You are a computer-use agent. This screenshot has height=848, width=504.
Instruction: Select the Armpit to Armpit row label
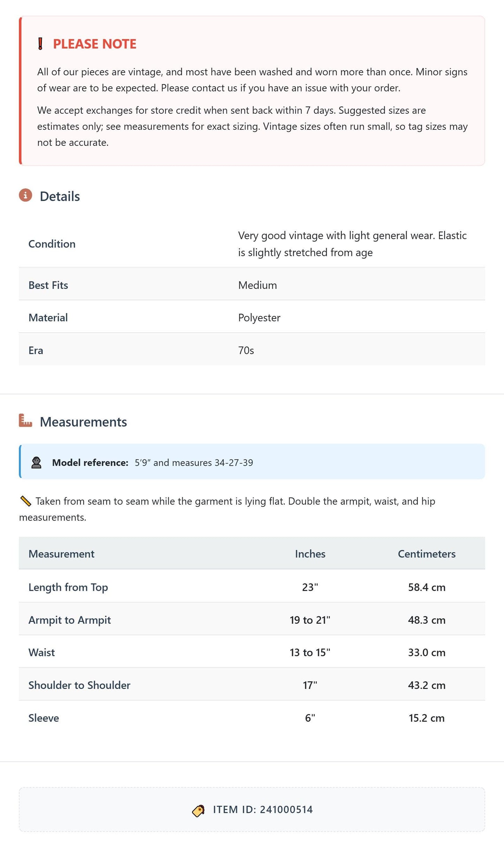click(70, 620)
